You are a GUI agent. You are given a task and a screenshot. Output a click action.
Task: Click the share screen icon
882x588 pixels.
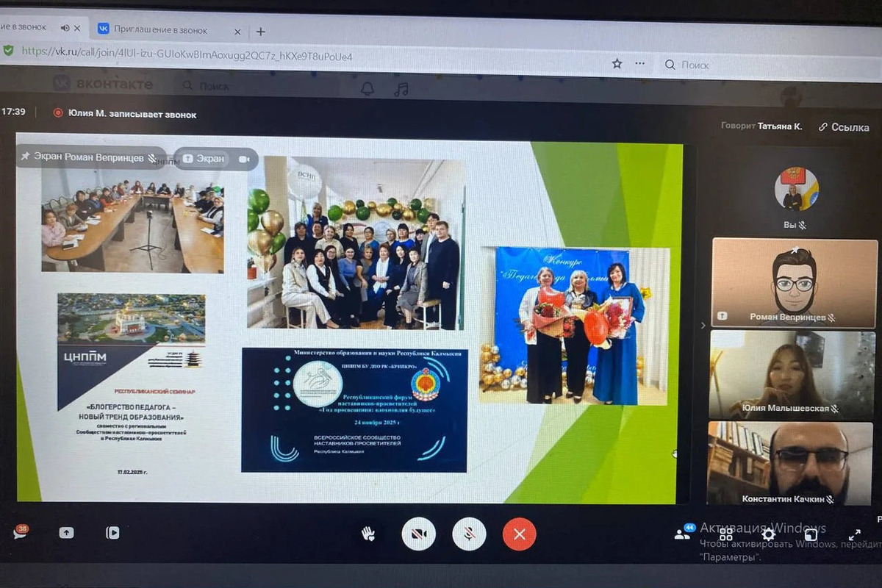[x=67, y=533]
